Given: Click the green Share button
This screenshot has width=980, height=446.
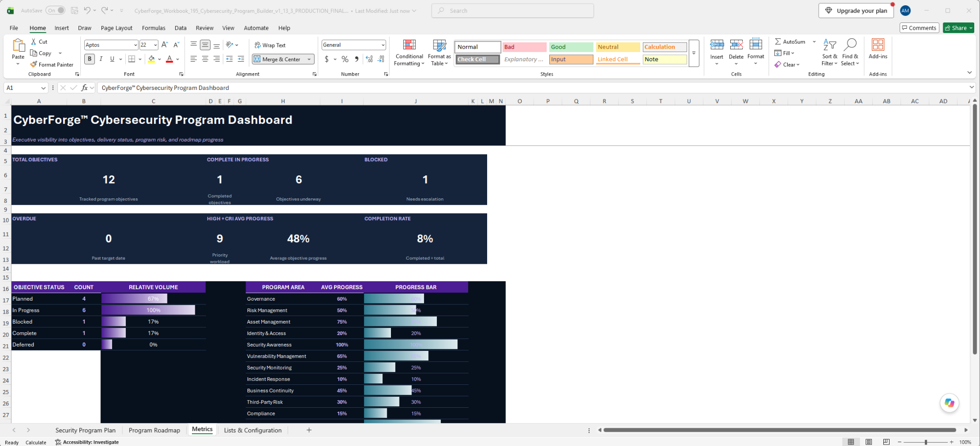Looking at the screenshot, I should tap(959, 28).
